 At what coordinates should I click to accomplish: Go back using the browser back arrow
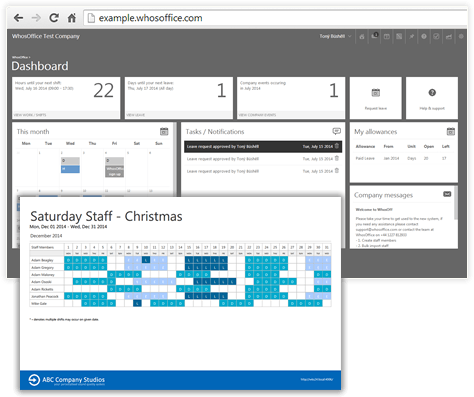click(x=18, y=18)
